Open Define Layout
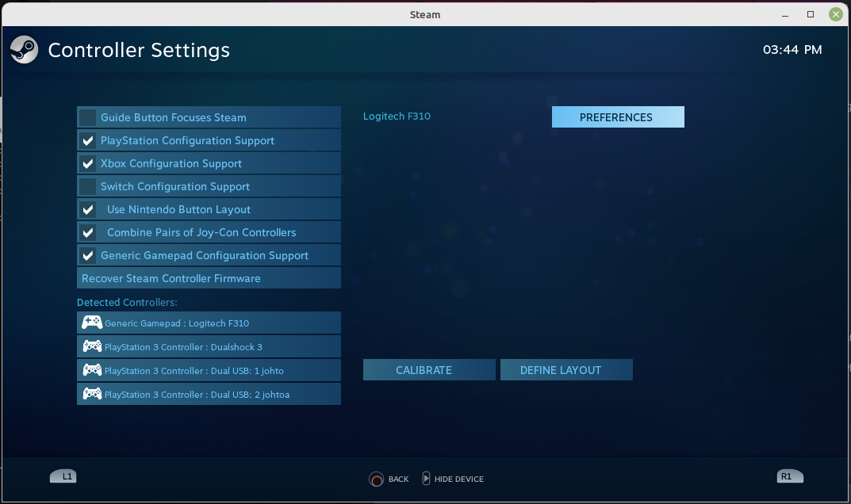 (566, 370)
